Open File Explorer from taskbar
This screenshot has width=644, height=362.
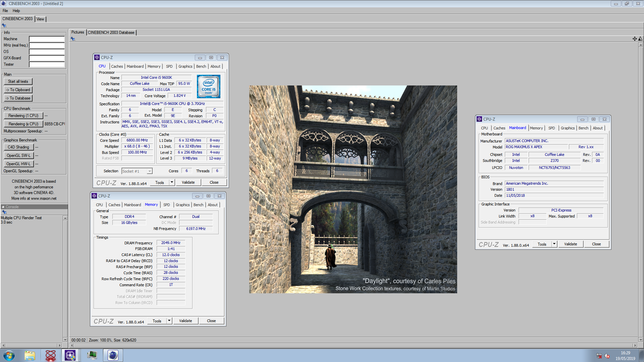[30, 355]
